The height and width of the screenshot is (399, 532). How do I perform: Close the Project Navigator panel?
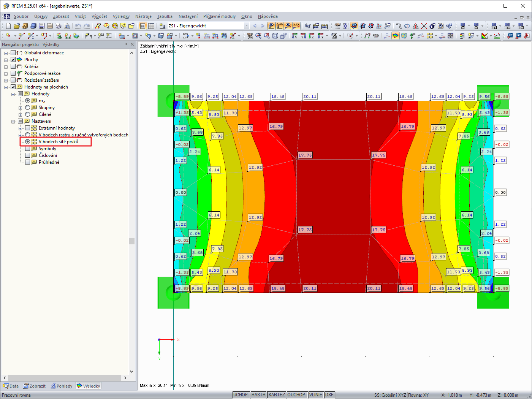click(x=132, y=44)
